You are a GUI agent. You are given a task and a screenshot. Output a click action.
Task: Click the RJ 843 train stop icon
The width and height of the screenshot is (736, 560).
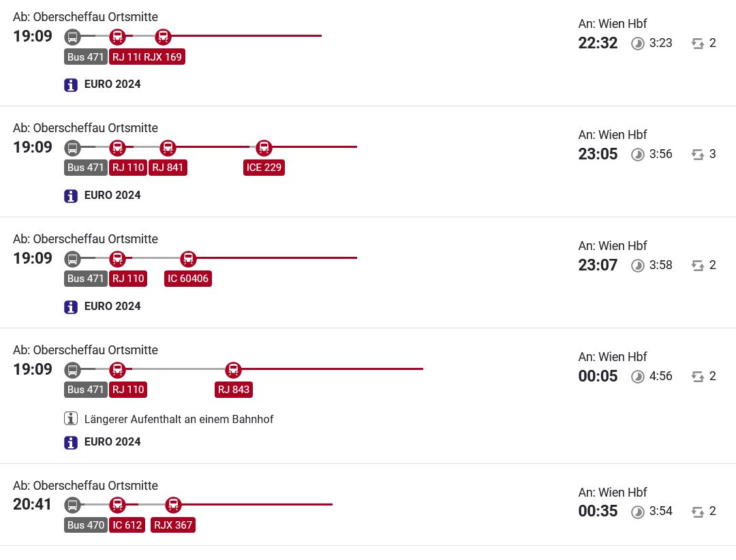[233, 369]
